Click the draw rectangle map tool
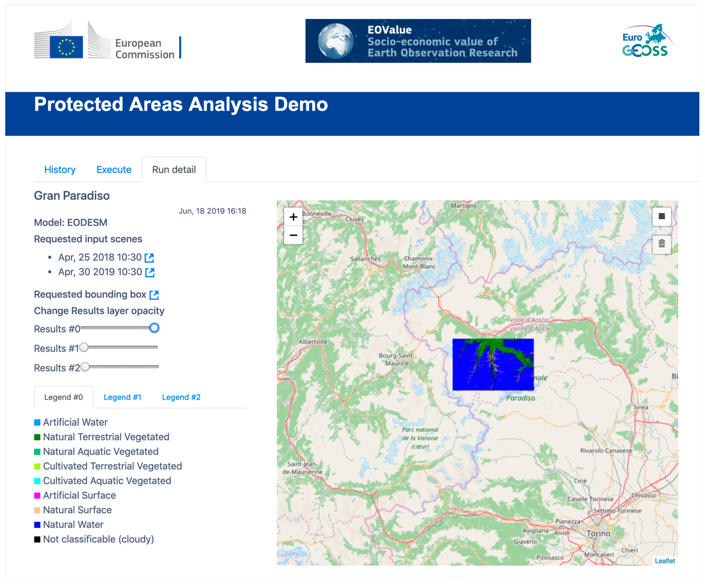The height and width of the screenshot is (588, 705). (x=661, y=216)
